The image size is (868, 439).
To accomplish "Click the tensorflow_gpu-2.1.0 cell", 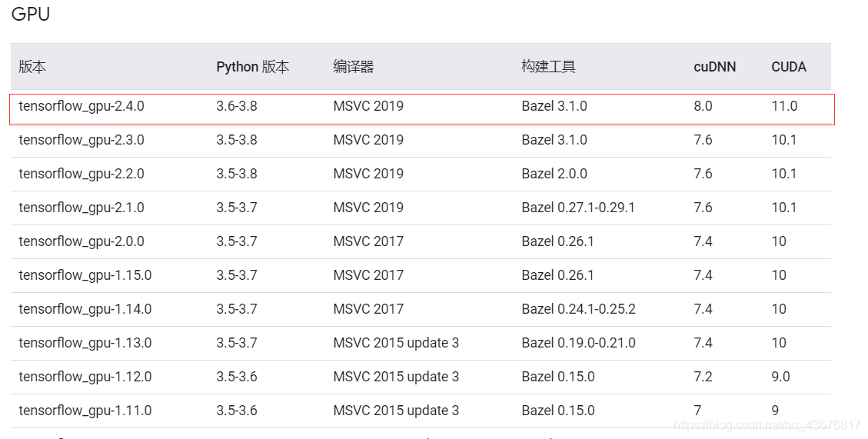I will tap(81, 208).
